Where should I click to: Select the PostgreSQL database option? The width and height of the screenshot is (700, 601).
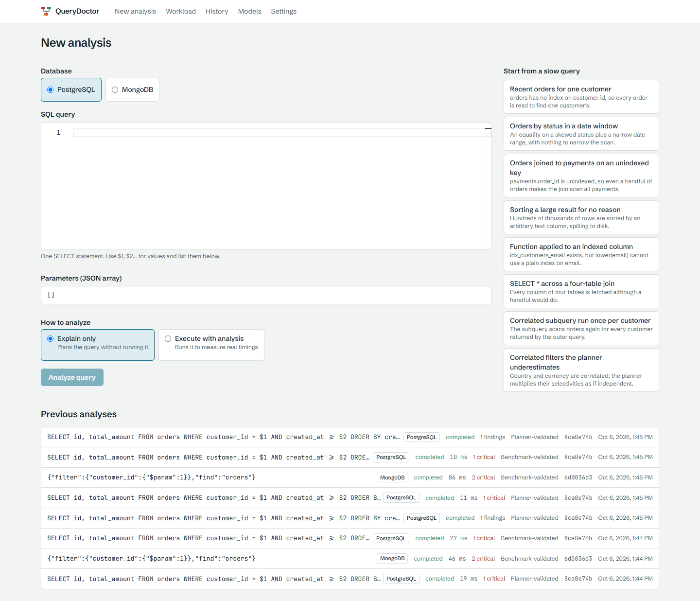point(71,90)
